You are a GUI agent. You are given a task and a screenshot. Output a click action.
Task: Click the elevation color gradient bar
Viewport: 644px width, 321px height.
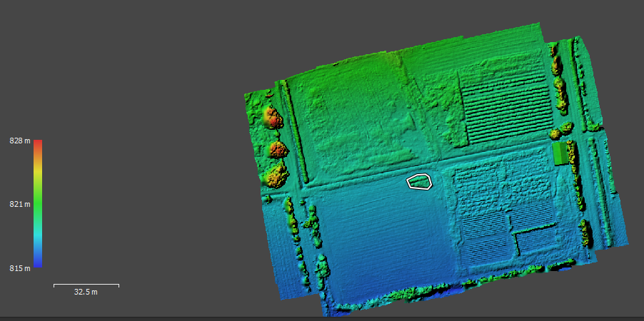(x=38, y=203)
